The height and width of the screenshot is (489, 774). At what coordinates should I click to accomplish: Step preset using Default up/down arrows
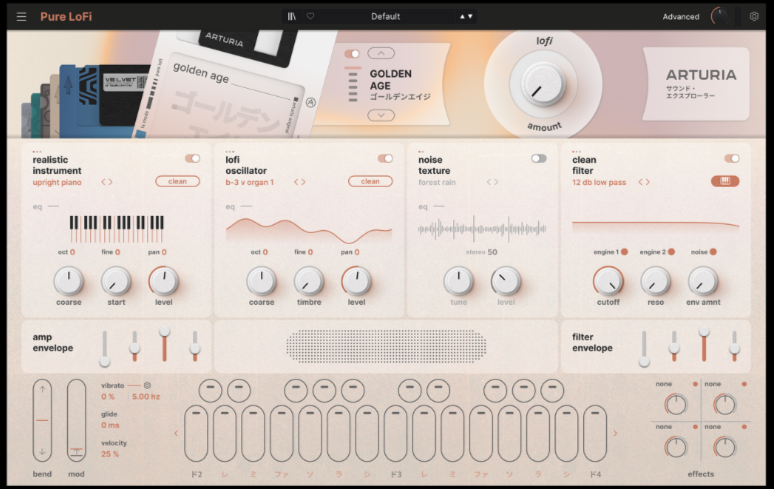(466, 16)
